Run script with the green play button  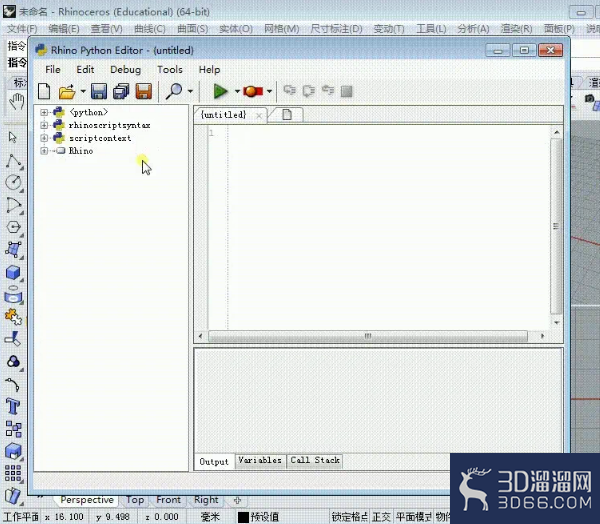220,91
